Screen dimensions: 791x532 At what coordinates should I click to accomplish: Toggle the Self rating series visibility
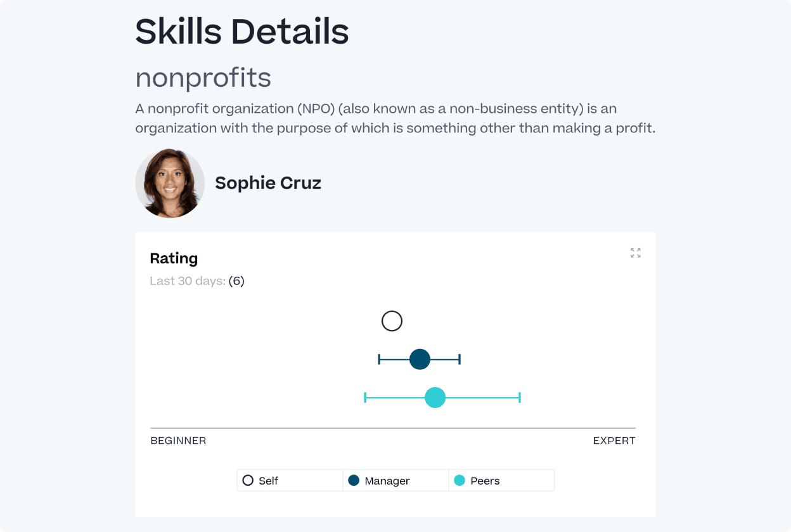click(290, 480)
